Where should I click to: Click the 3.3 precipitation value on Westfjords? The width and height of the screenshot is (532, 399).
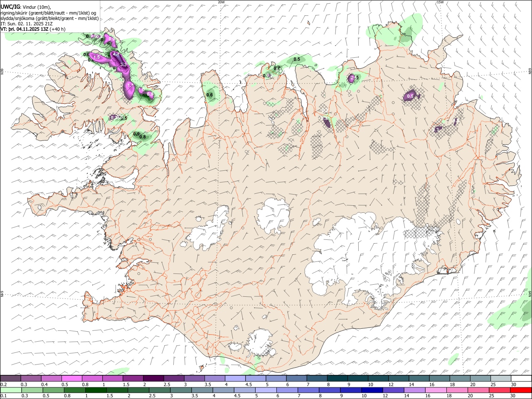click(123, 65)
